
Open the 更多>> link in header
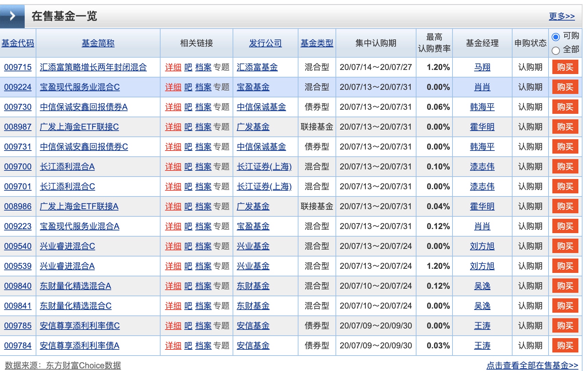pos(561,16)
